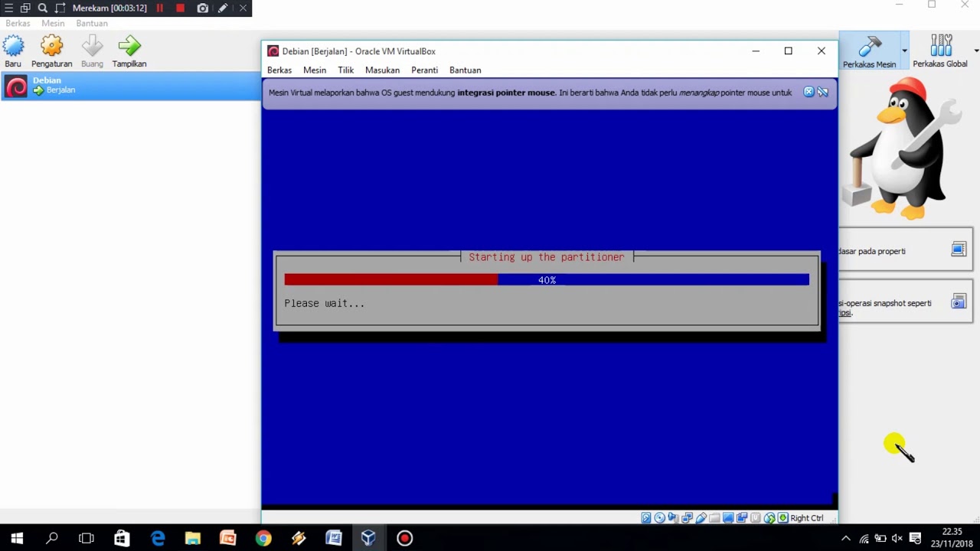980x551 pixels.
Task: Click the 40% partitioner progress bar
Action: [x=547, y=280]
